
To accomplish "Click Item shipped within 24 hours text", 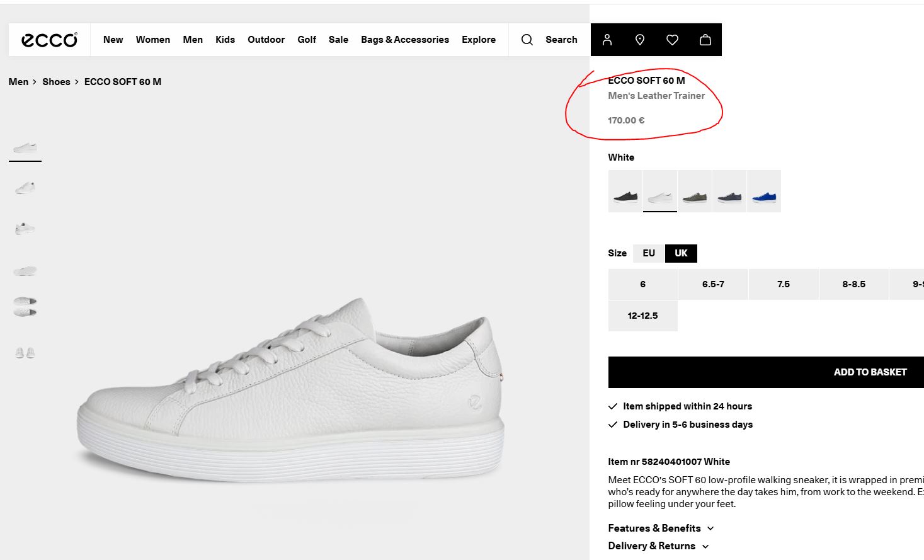I will [687, 406].
